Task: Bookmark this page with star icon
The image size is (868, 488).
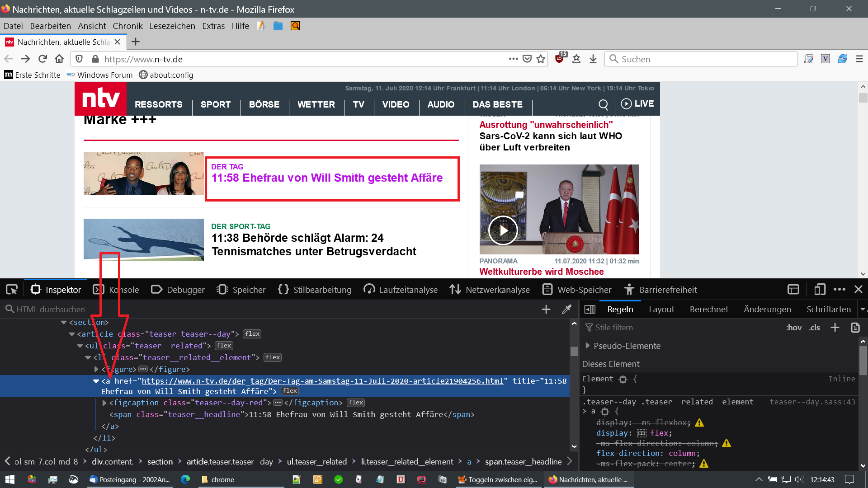Action: (541, 59)
